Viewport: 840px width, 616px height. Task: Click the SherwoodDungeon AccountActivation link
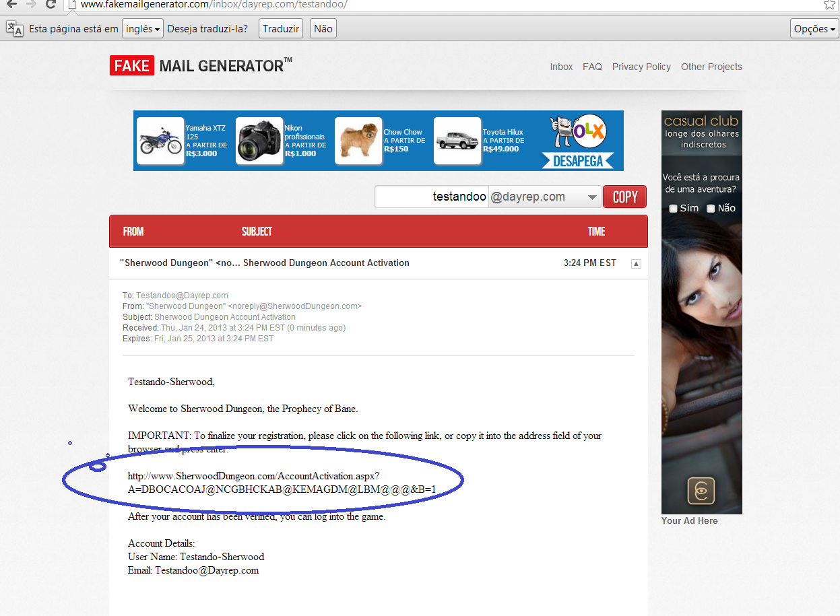(x=282, y=483)
